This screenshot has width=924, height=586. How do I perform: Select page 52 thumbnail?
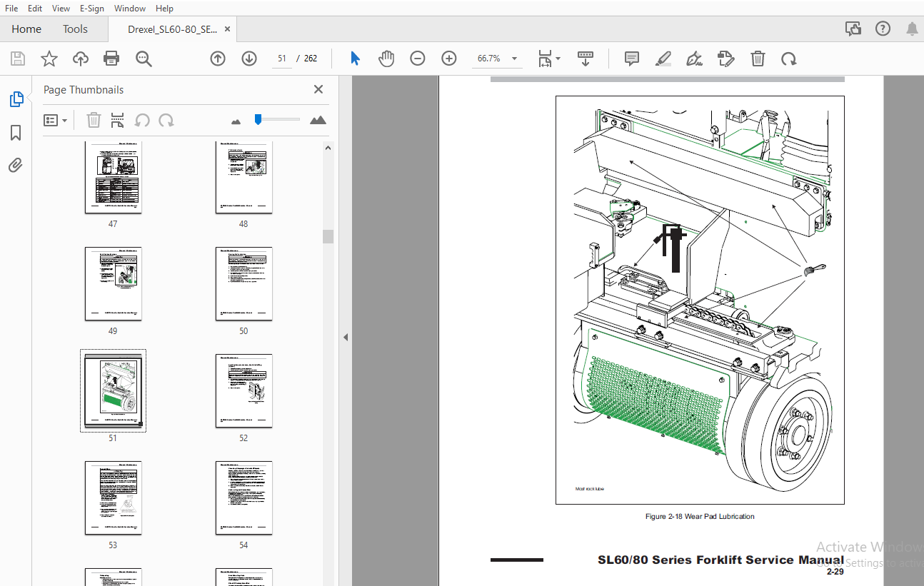(243, 391)
